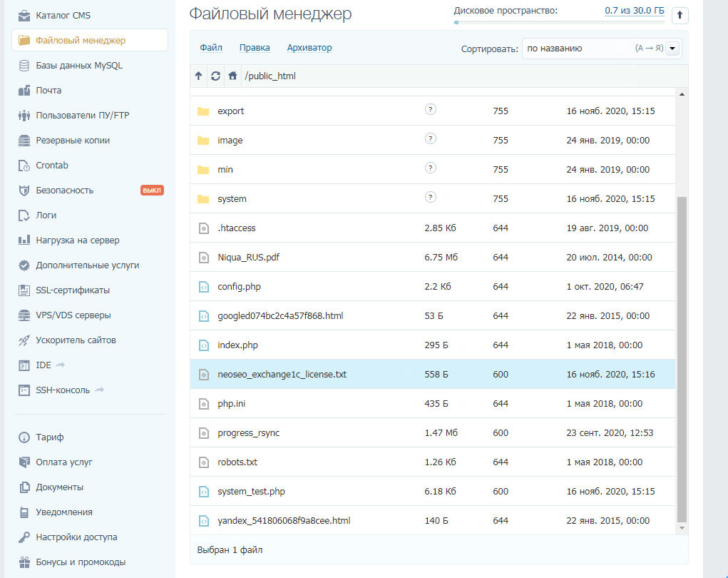This screenshot has width=728, height=578.
Task: Click the Документы sidebar icon
Action: click(24, 487)
